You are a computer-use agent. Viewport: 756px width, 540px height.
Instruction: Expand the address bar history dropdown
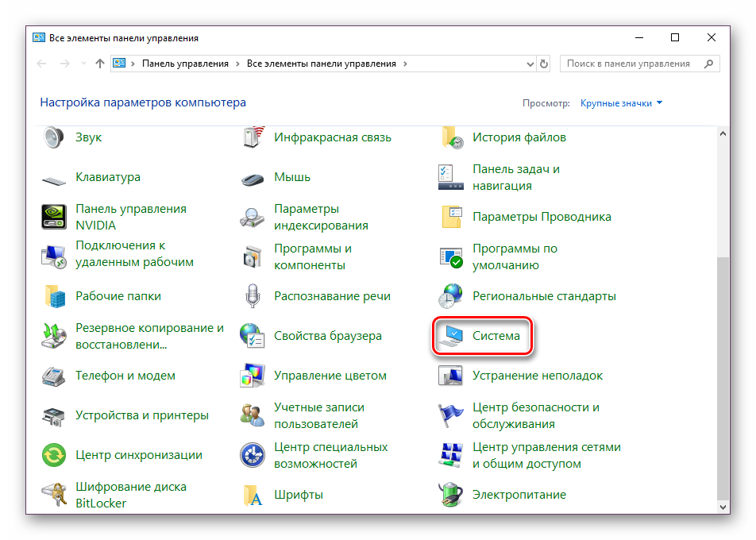click(x=530, y=64)
